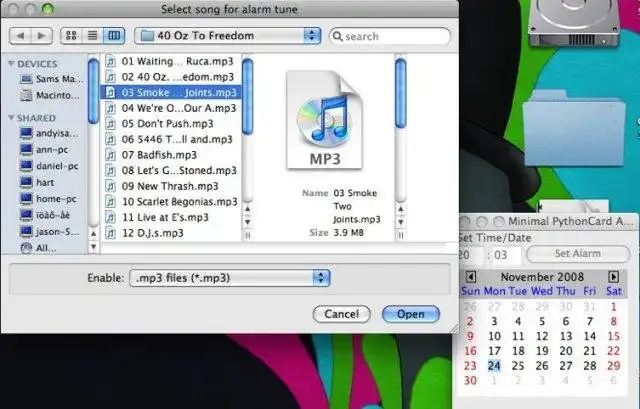Select November 24 in the calendar
640x409 pixels.
(x=494, y=365)
